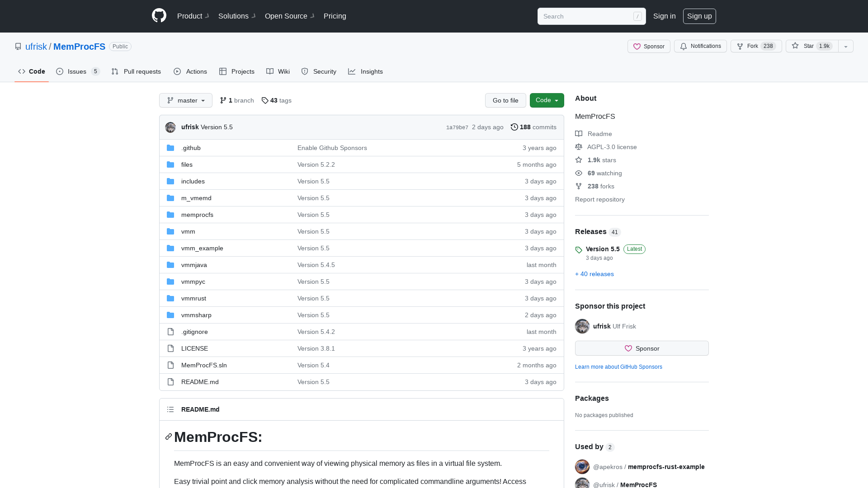Open the Security tab
Viewport: 868px width, 488px height.
coord(319,71)
